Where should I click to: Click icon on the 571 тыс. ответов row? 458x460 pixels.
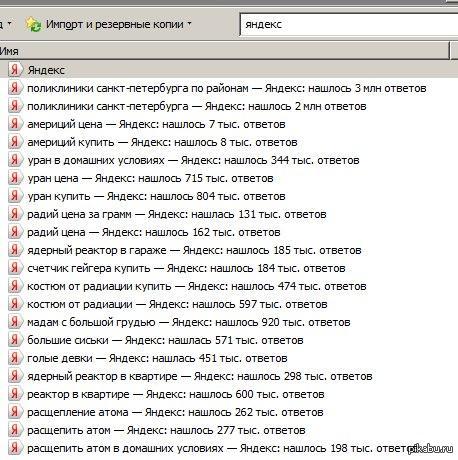(15, 340)
